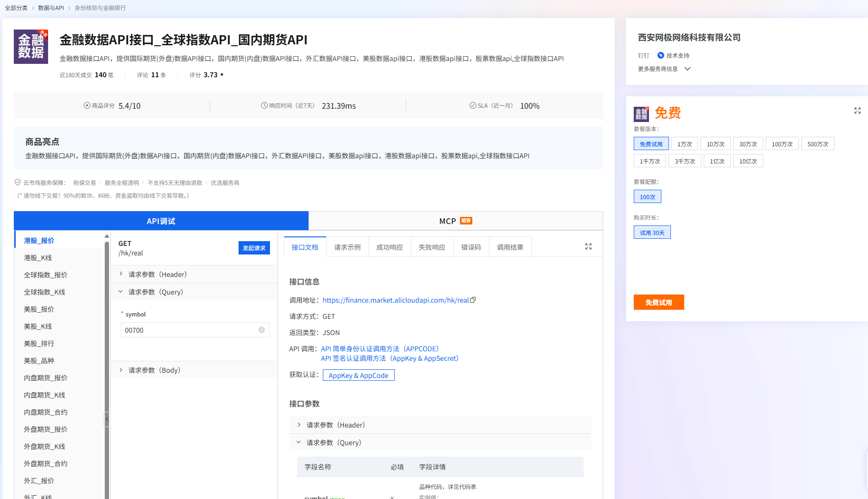Image resolution: width=868 pixels, height=499 pixels.
Task: Click the 金融数据 product logo
Action: 30,46
